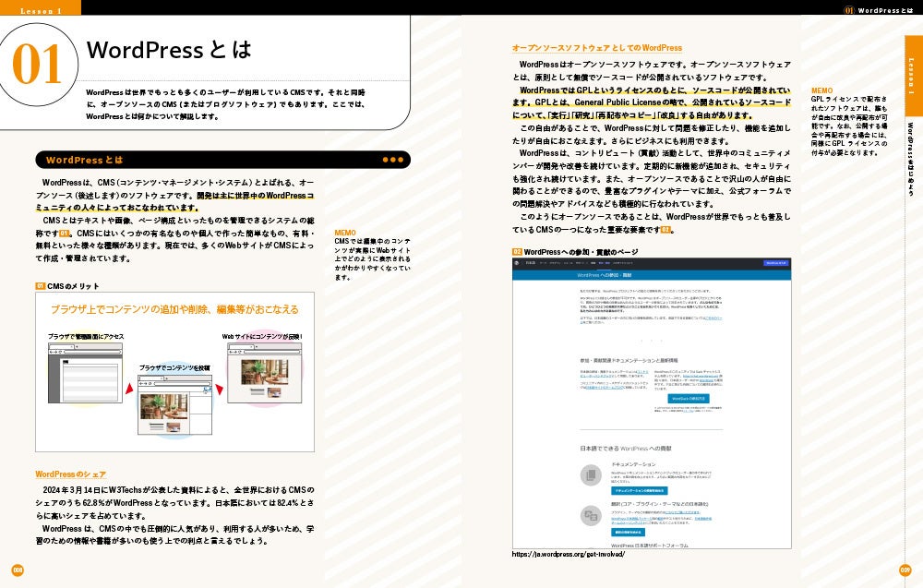Click the running header 01 WordPressとは at top right
923x588 pixels.
point(879,10)
